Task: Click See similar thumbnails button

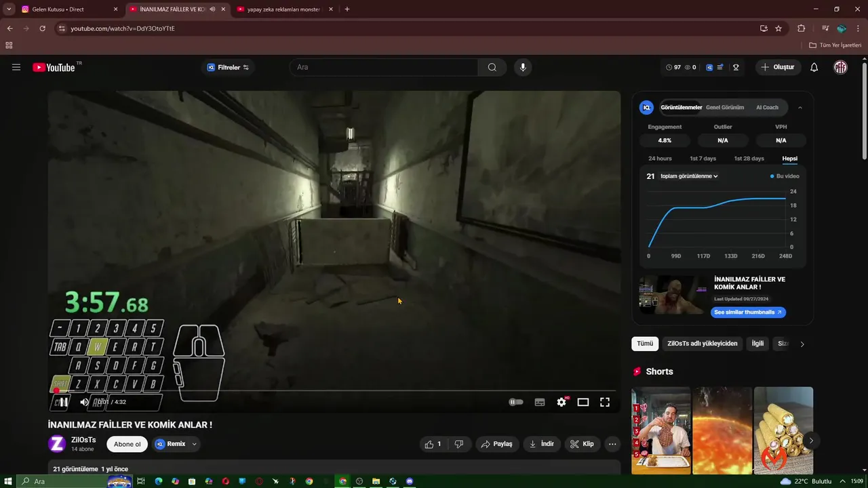Action: pos(749,312)
